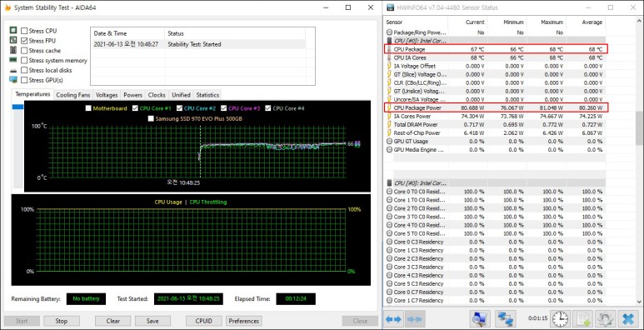Click the icon beside Stress FPU
This screenshot has height=330, width=644.
13,40
